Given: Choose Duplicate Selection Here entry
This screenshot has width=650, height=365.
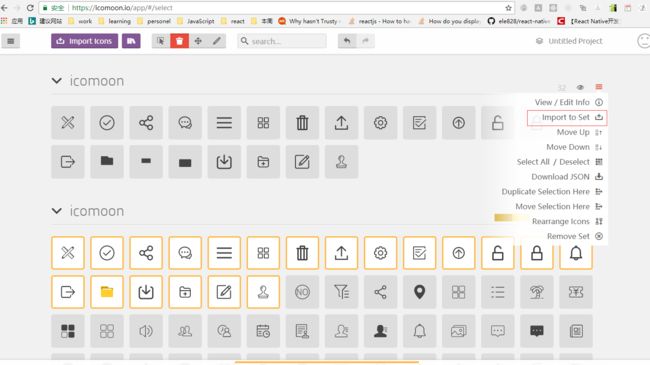Looking at the screenshot, I should pos(552,192).
